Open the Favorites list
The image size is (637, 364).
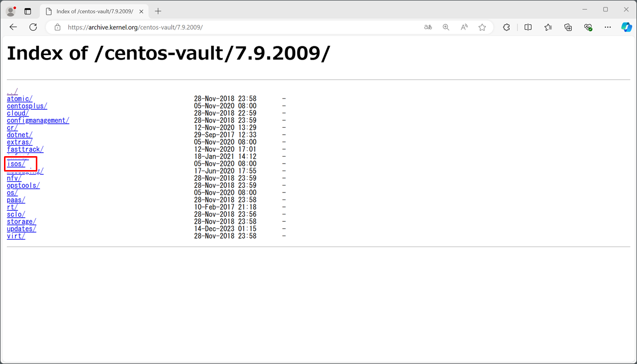tap(548, 27)
